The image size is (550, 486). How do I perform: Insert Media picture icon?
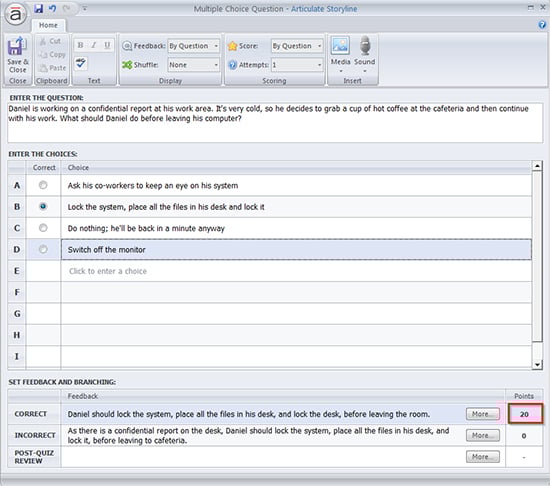(x=340, y=45)
